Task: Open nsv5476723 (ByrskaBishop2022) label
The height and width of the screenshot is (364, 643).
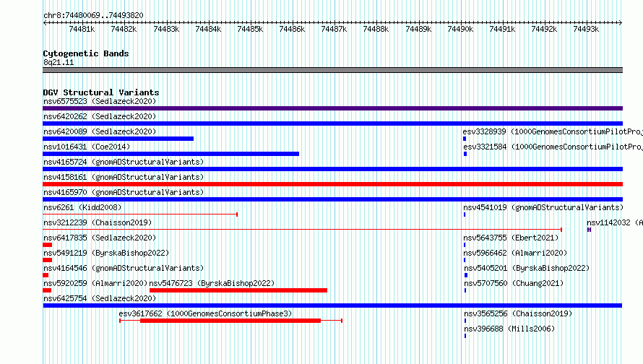Action: coord(212,283)
